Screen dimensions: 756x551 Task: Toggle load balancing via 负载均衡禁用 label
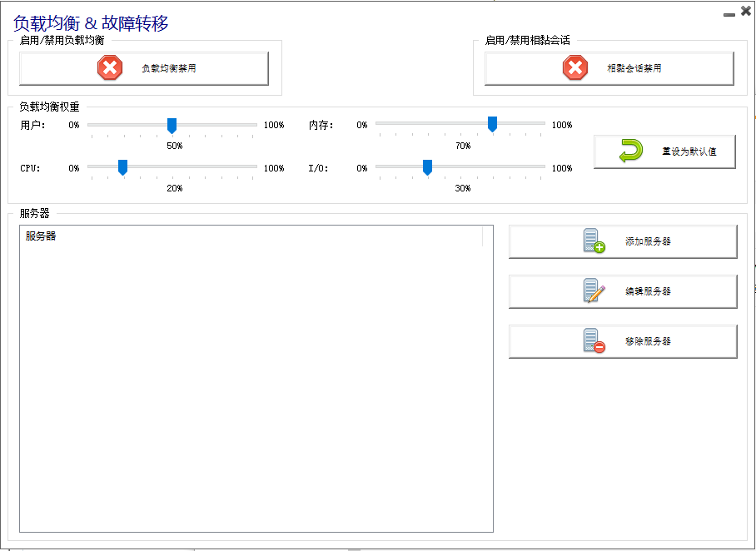coord(169,69)
